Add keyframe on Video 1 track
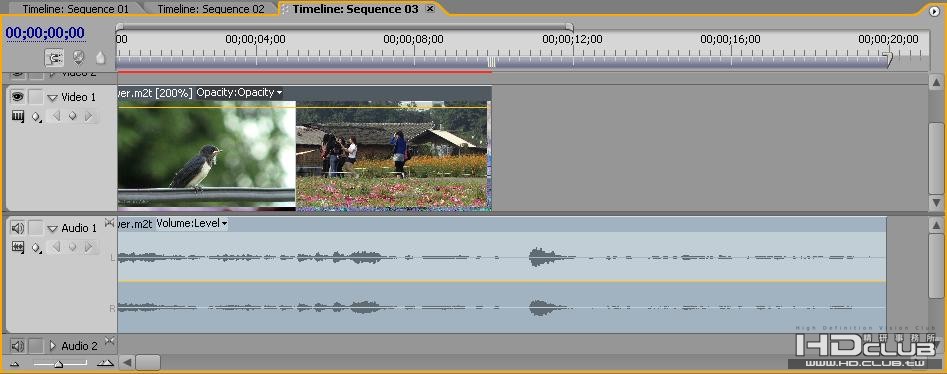This screenshot has width=947, height=374. (x=72, y=116)
